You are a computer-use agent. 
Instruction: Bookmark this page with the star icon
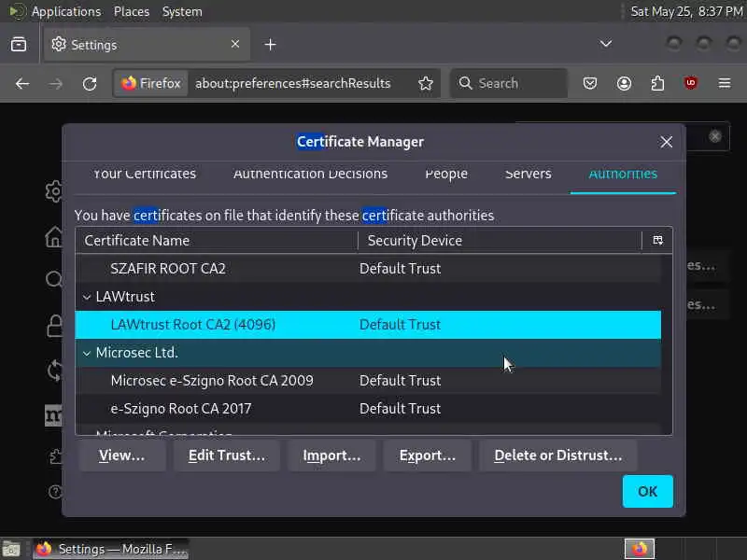(x=426, y=83)
